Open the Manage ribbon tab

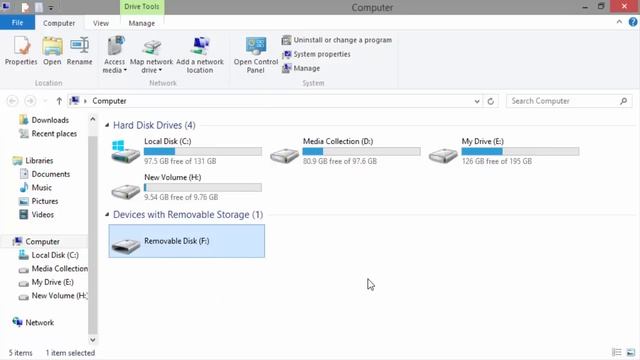point(142,23)
